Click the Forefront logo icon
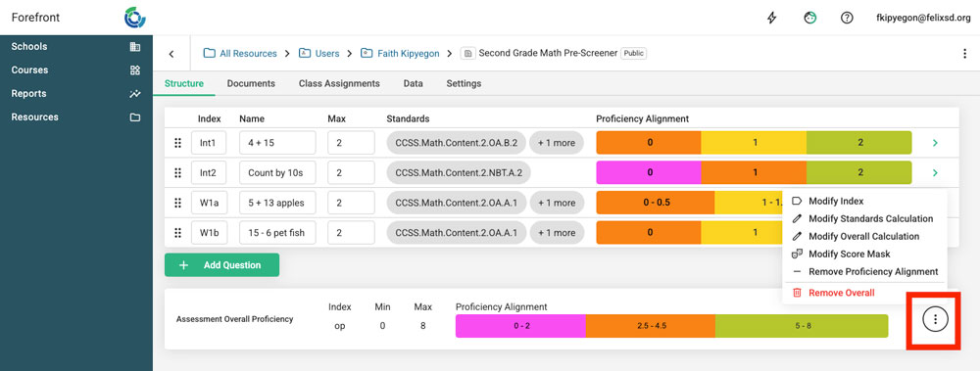 (135, 18)
